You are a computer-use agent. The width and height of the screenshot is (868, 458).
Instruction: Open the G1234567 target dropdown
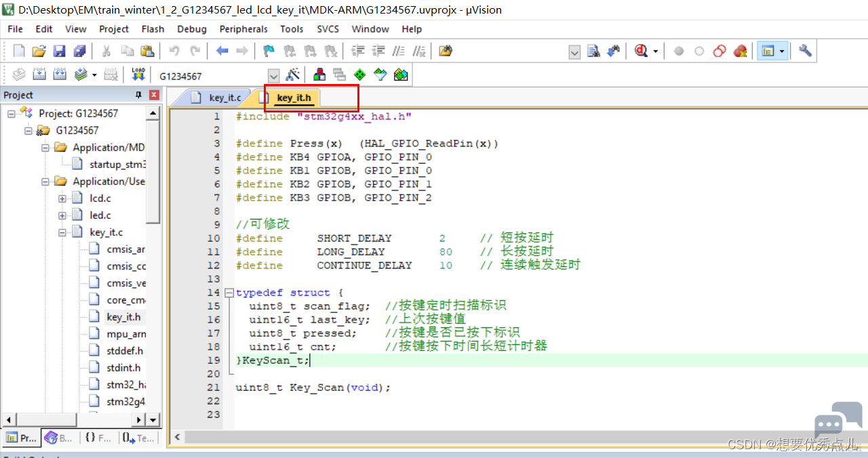coord(274,76)
